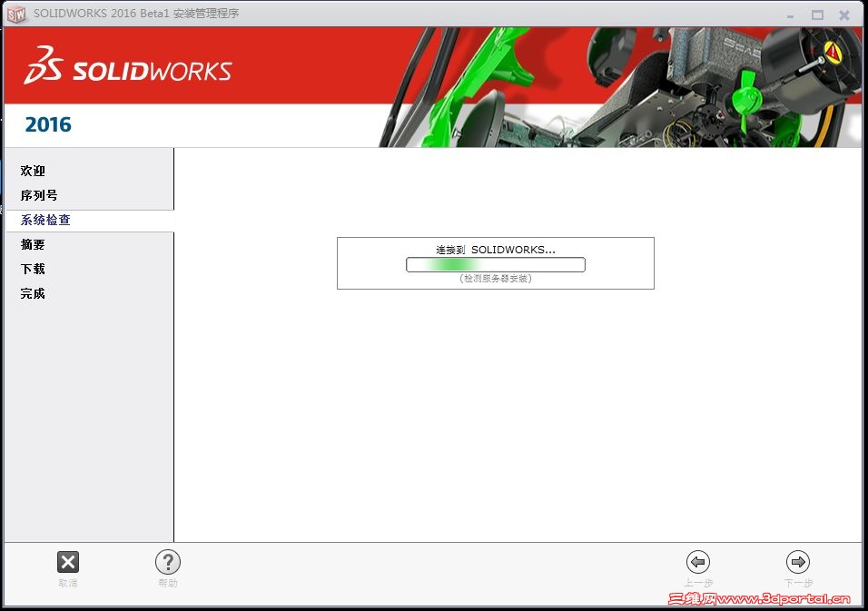Select the 系统检查 step in sidebar
Viewport: 868px width, 611px height.
[45, 221]
